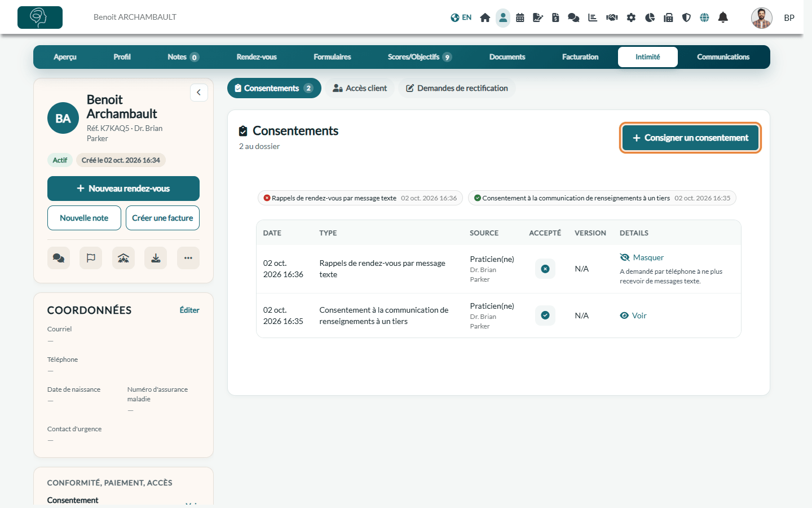This screenshot has height=508, width=812.
Task: Click Nouveau rendez-vous button
Action: [123, 189]
